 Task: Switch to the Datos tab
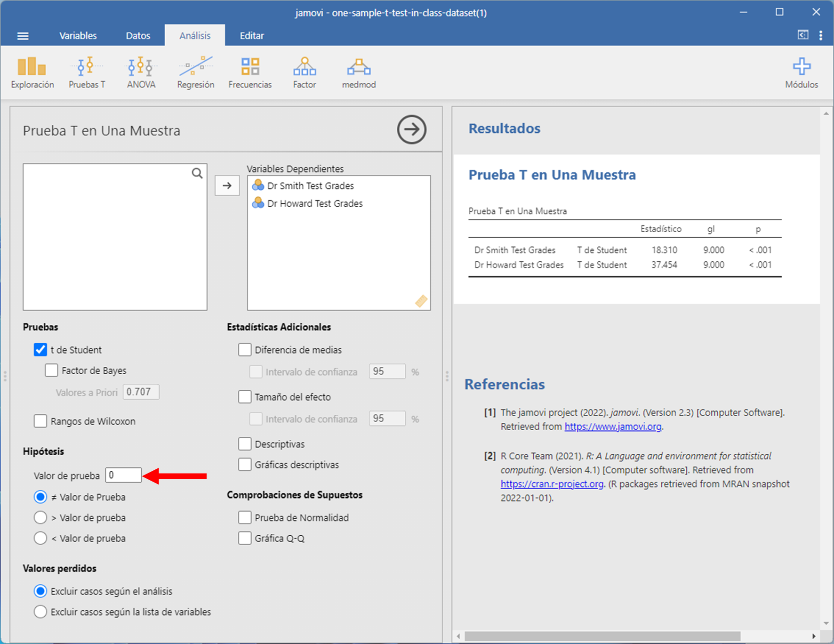click(138, 36)
